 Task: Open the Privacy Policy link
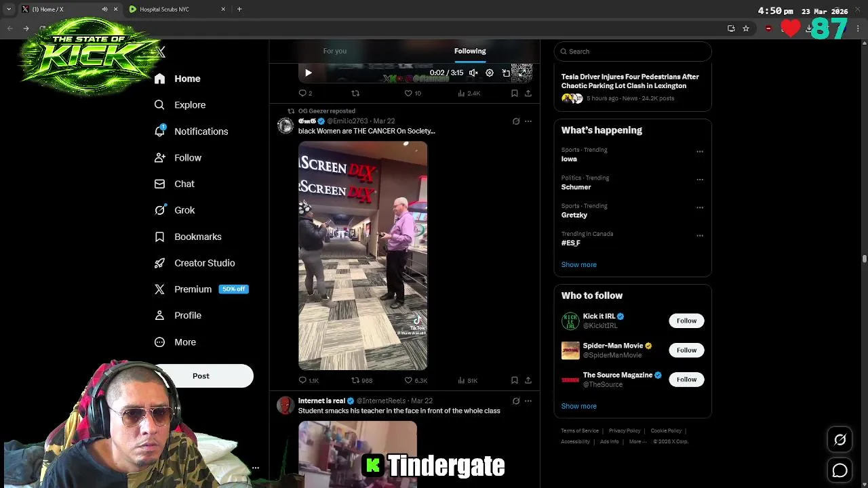point(625,431)
